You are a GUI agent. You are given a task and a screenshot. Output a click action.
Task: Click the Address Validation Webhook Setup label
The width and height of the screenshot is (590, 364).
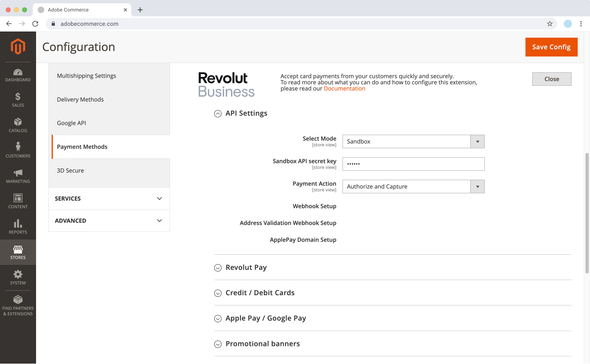pos(288,223)
